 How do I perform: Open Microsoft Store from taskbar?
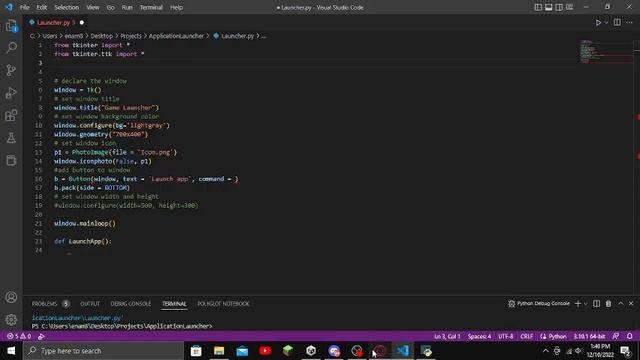pos(196,351)
